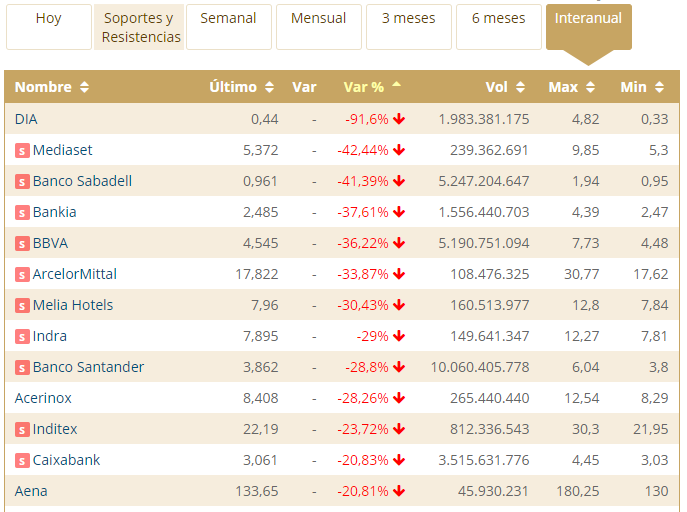The width and height of the screenshot is (687, 512).
Task: Open the Soportes y Resistencias tab
Action: (x=141, y=27)
